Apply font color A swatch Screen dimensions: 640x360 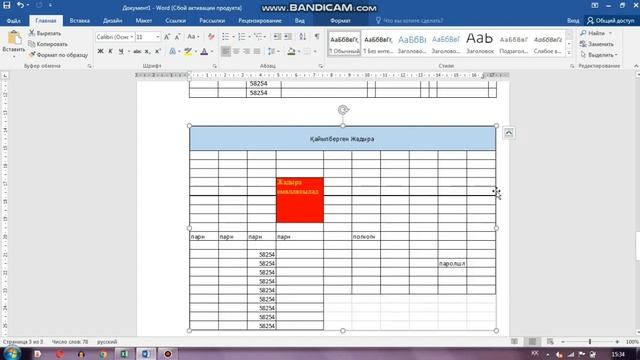(204, 51)
